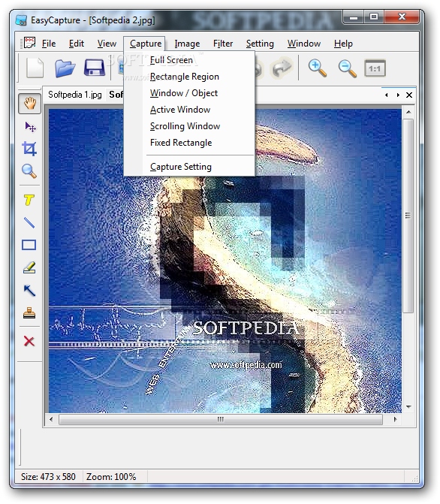Open a file with the folder icon
Viewport: 440px width, 504px height.
coord(65,68)
